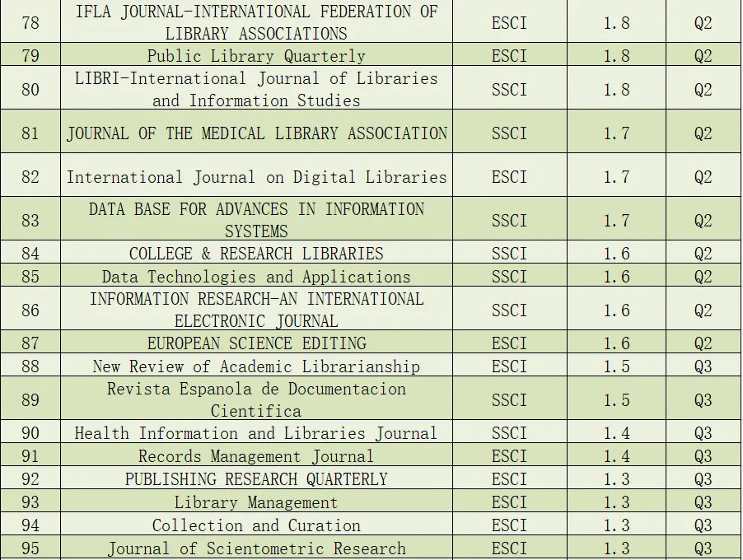Click row number 95
The width and height of the screenshot is (743, 560).
pos(30,548)
